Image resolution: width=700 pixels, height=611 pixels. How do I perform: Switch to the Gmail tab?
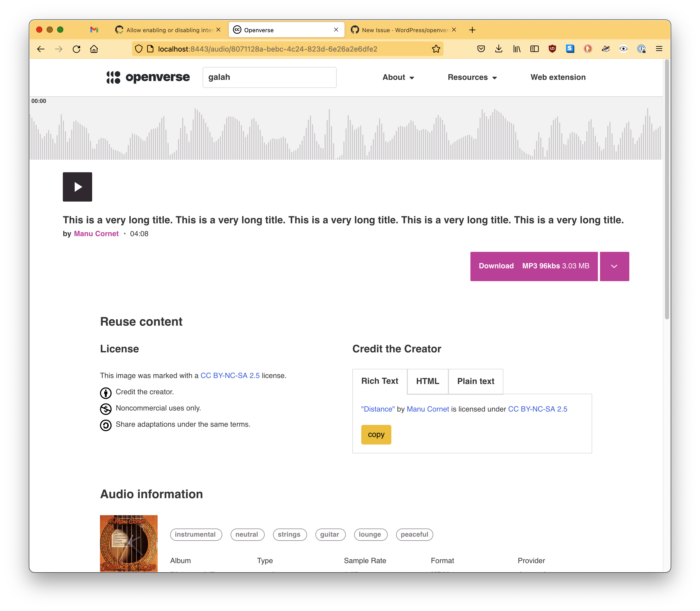pos(94,30)
